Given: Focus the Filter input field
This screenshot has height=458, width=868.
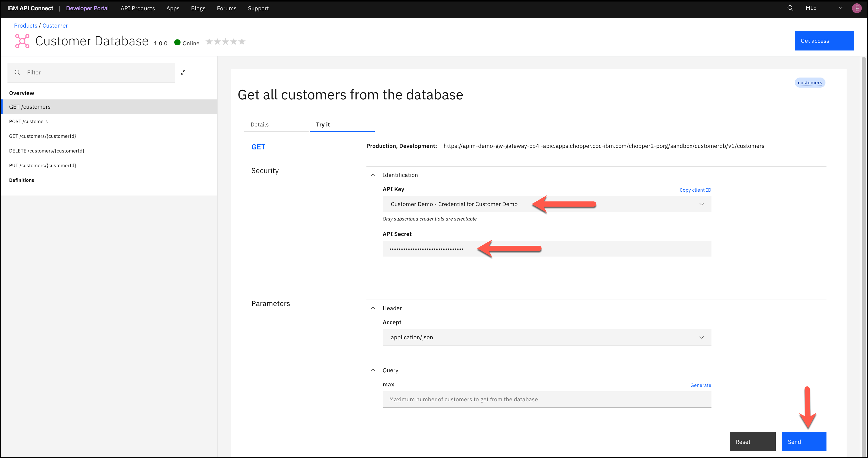Looking at the screenshot, I should 91,73.
